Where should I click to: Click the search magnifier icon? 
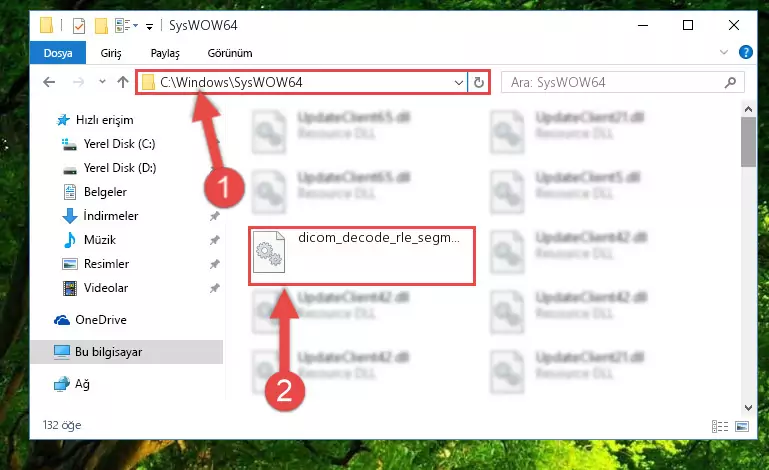click(730, 82)
